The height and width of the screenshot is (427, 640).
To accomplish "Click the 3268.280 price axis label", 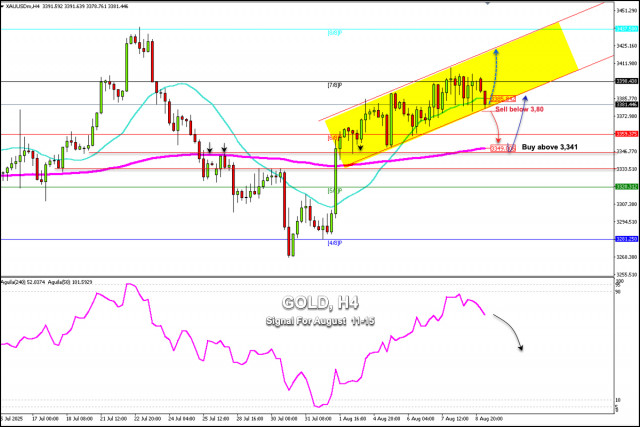I will point(627,257).
